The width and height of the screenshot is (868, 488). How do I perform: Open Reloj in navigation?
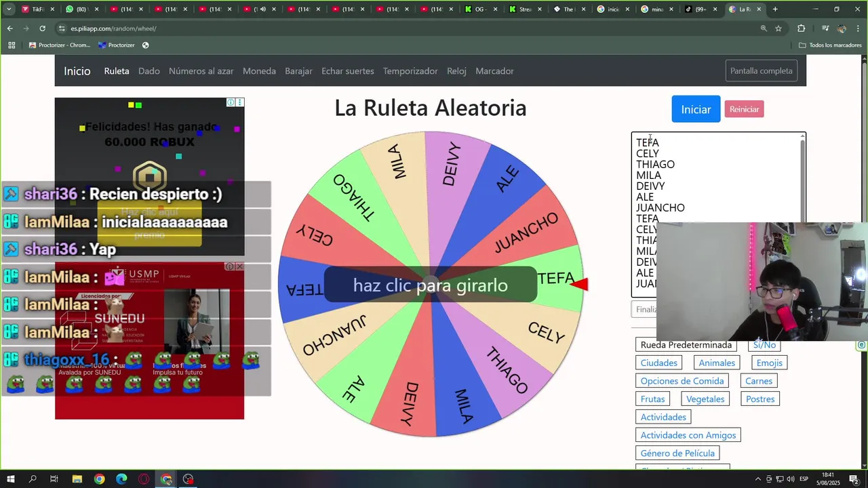[x=456, y=71]
